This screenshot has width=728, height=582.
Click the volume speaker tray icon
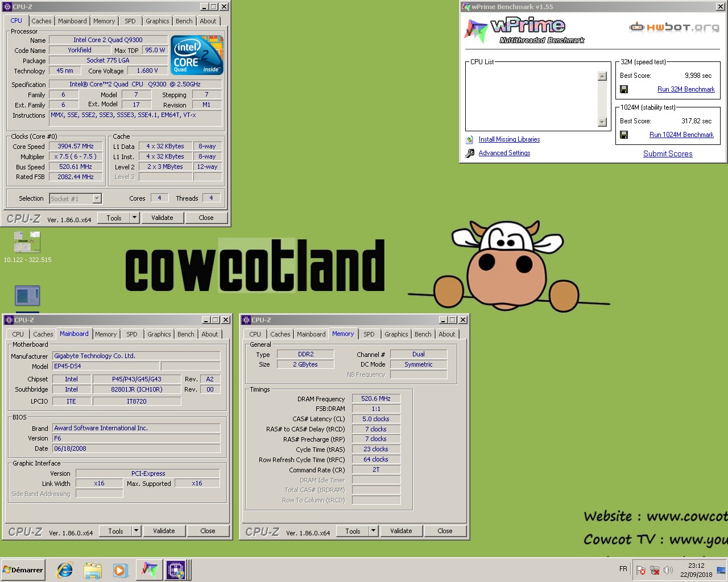click(668, 570)
